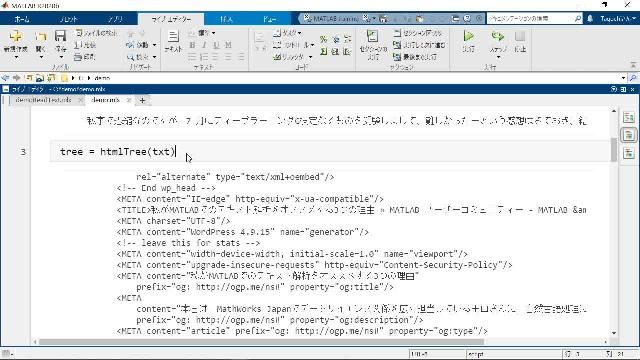
Task: Click the Print (印刷) button
Action: point(85,57)
